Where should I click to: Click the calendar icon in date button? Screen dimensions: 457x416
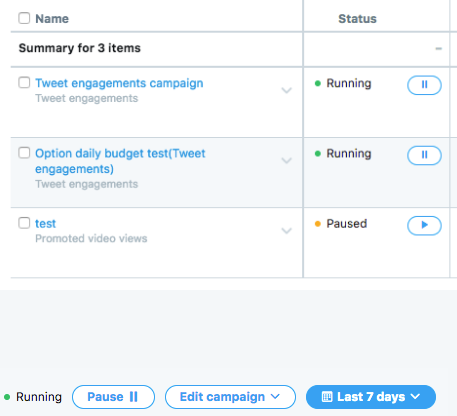point(327,397)
